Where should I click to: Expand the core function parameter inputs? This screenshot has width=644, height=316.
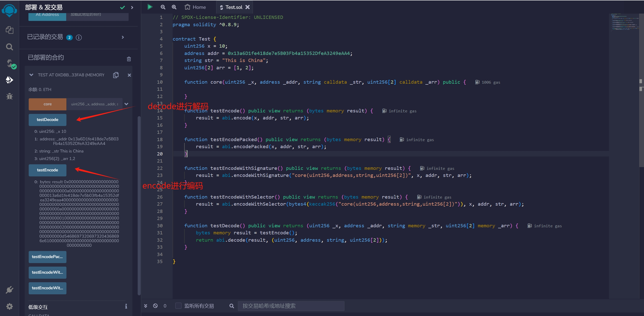(126, 104)
